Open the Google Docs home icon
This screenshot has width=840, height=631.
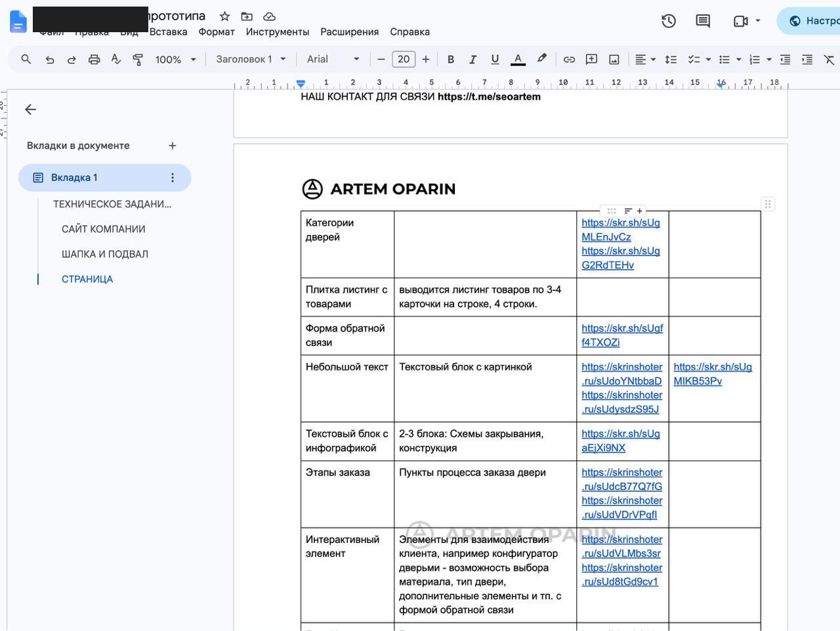pyautogui.click(x=18, y=22)
